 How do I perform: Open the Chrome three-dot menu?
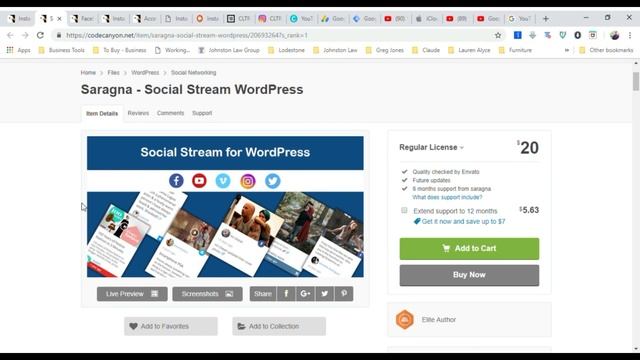[630, 36]
